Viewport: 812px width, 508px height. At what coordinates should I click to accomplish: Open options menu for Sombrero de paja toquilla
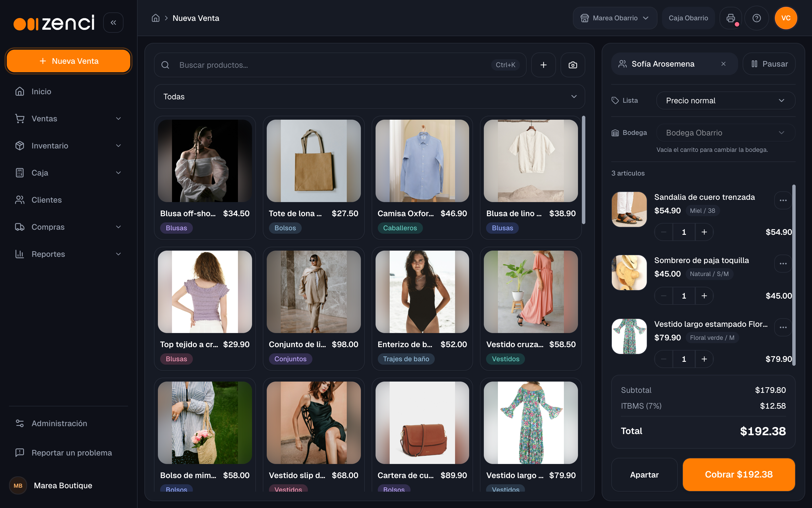click(783, 263)
